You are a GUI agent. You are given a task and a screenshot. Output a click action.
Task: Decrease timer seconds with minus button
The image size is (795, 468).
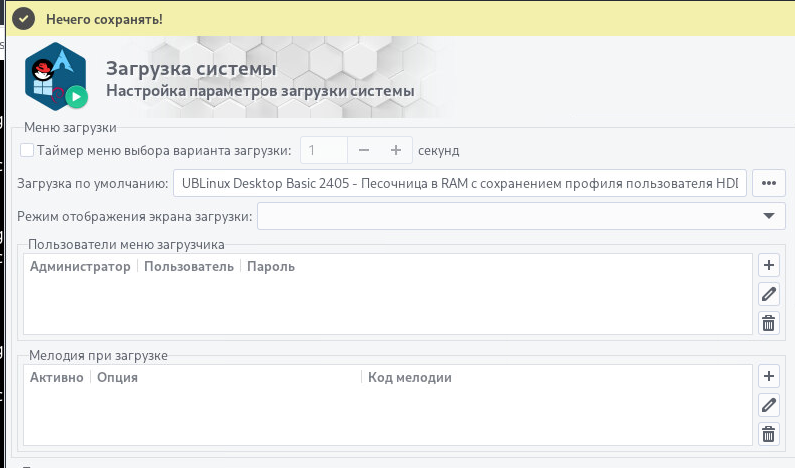point(364,150)
